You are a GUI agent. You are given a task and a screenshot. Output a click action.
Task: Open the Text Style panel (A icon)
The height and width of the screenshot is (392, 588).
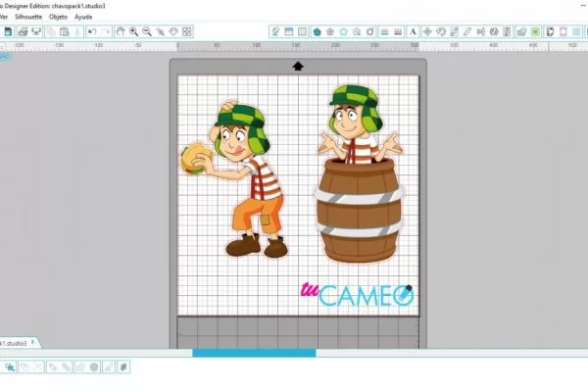[413, 31]
